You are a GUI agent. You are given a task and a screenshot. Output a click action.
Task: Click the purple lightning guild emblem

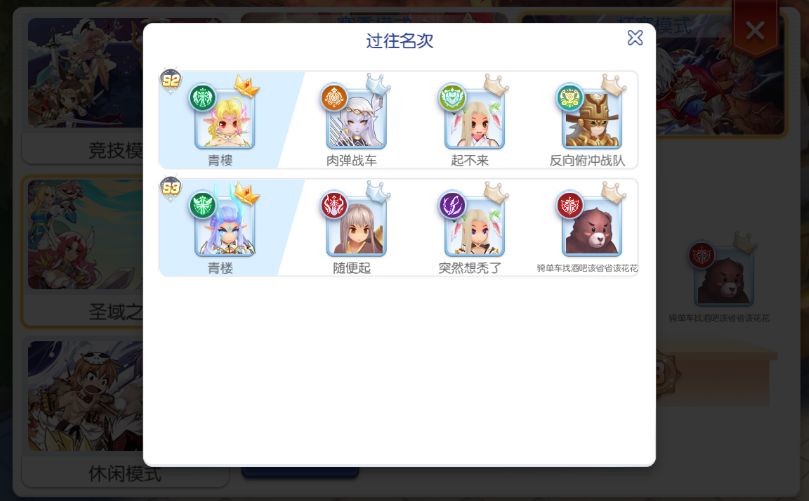coord(452,205)
